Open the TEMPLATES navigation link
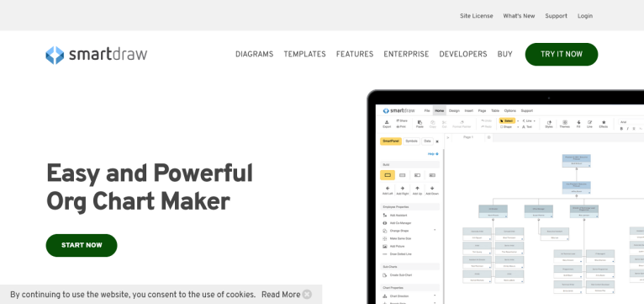This screenshot has height=304, width=644. (x=304, y=54)
